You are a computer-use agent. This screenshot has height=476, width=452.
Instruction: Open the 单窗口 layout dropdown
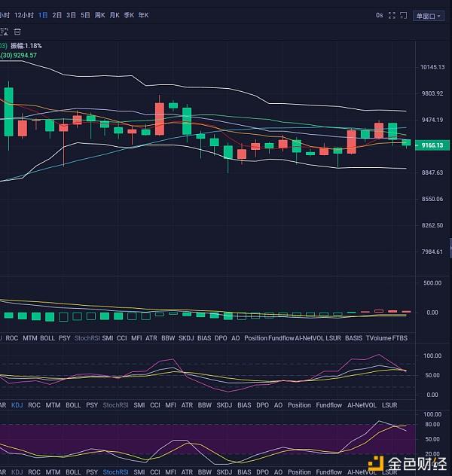click(x=429, y=16)
